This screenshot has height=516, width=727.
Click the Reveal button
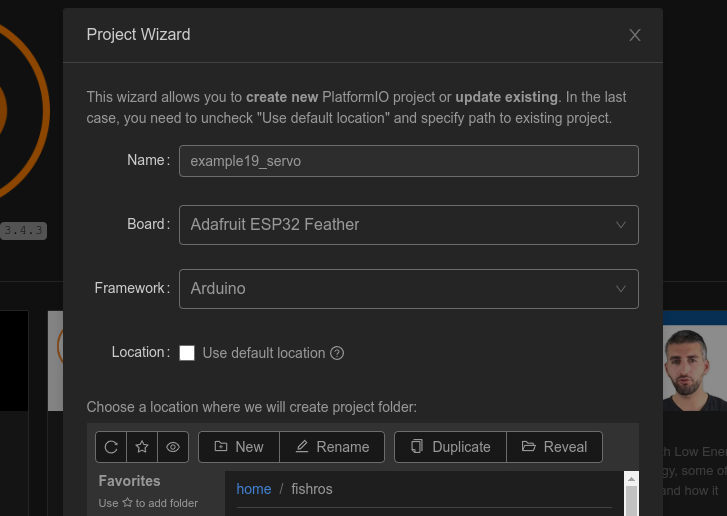(x=554, y=447)
